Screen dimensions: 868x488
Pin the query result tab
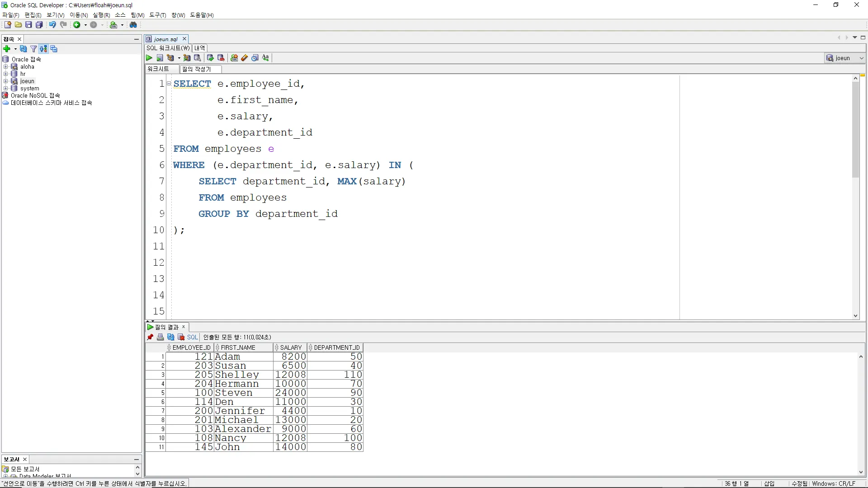pyautogui.click(x=151, y=337)
